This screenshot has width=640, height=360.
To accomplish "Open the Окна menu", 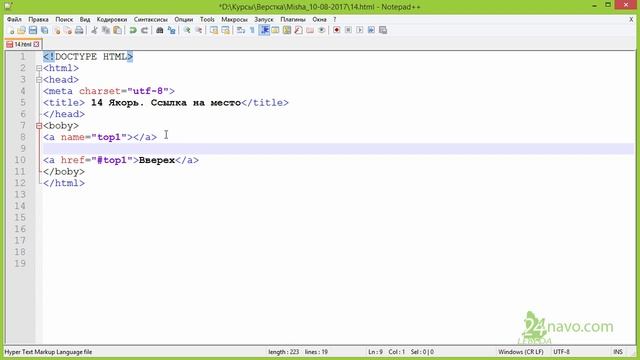I will coord(319,19).
